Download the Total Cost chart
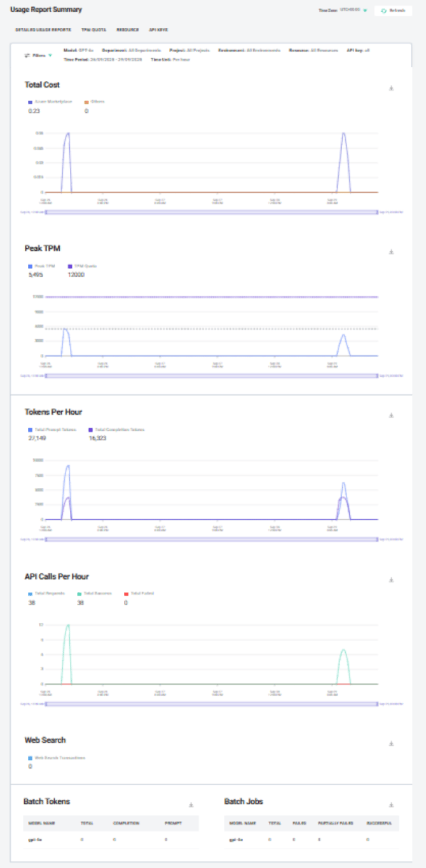Image resolution: width=426 pixels, height=868 pixels. click(391, 88)
